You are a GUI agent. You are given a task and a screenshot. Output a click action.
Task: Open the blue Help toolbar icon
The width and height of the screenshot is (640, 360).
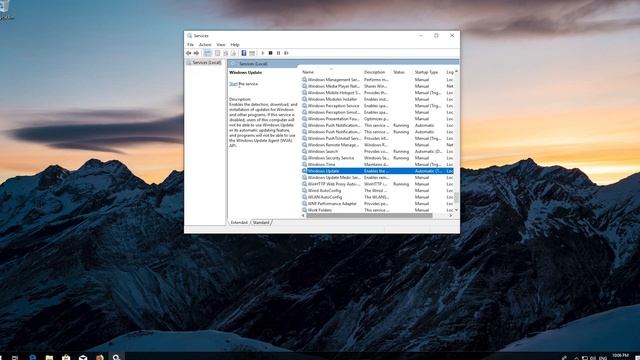tap(244, 53)
